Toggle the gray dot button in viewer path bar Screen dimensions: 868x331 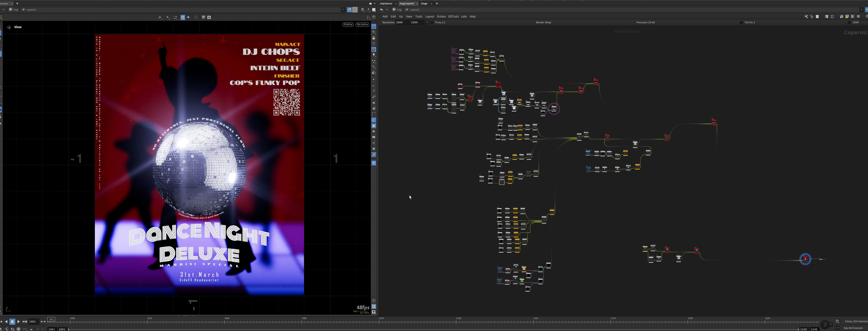coord(354,10)
